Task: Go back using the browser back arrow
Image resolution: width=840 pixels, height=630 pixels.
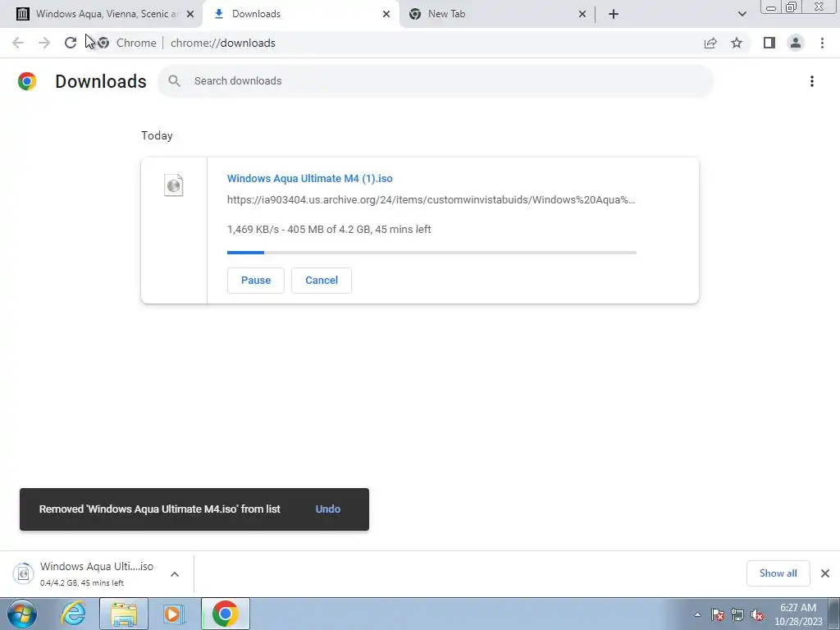Action: 18,43
